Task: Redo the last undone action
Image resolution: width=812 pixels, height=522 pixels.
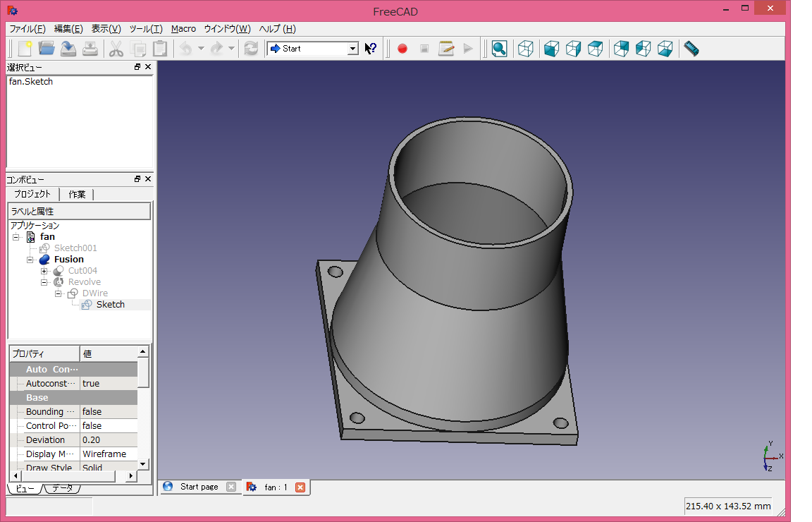Action: point(216,49)
